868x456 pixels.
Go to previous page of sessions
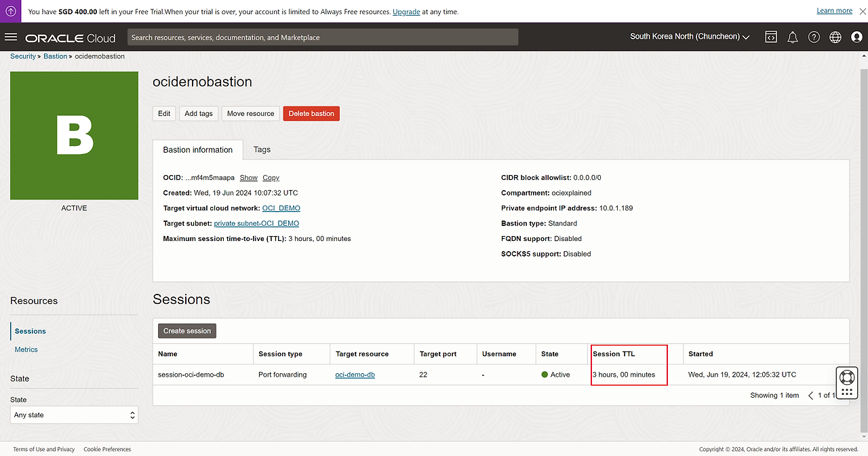810,396
